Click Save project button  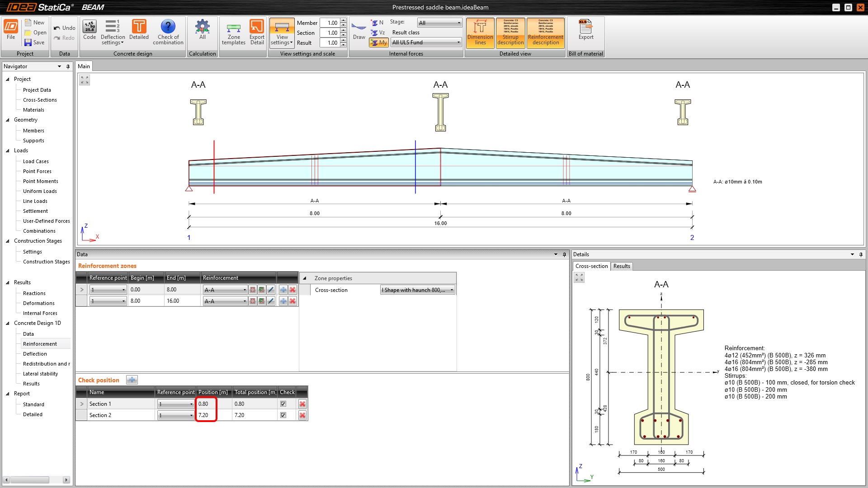[34, 42]
